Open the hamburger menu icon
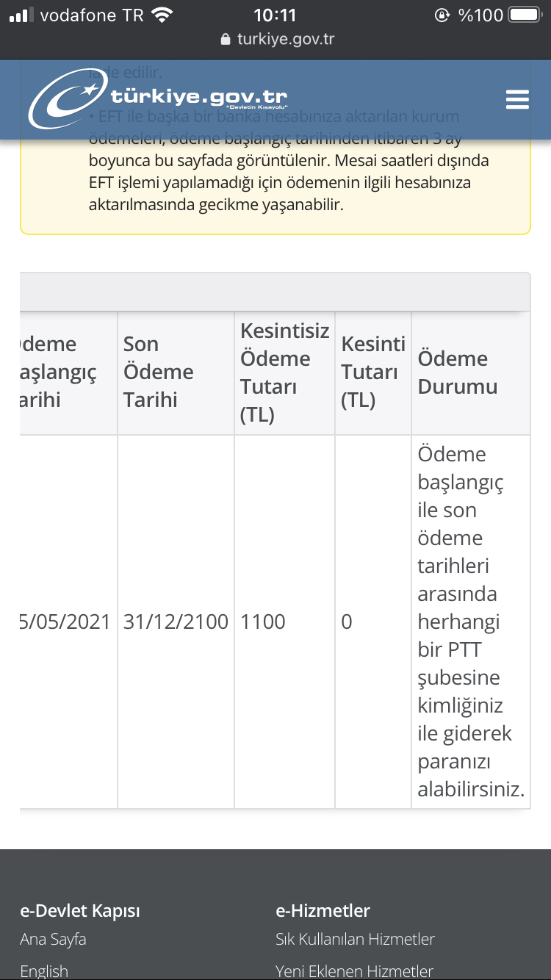This screenshot has width=551, height=980. 517,100
